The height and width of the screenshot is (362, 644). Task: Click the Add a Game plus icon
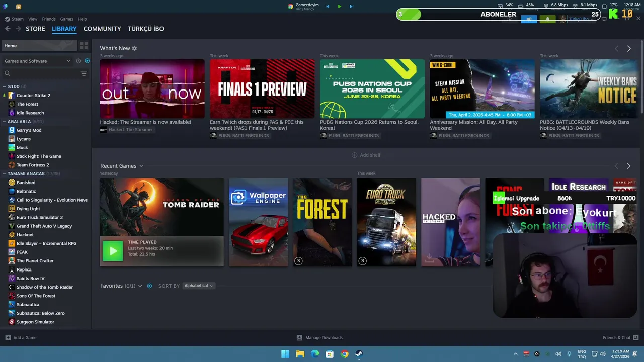coord(8,337)
